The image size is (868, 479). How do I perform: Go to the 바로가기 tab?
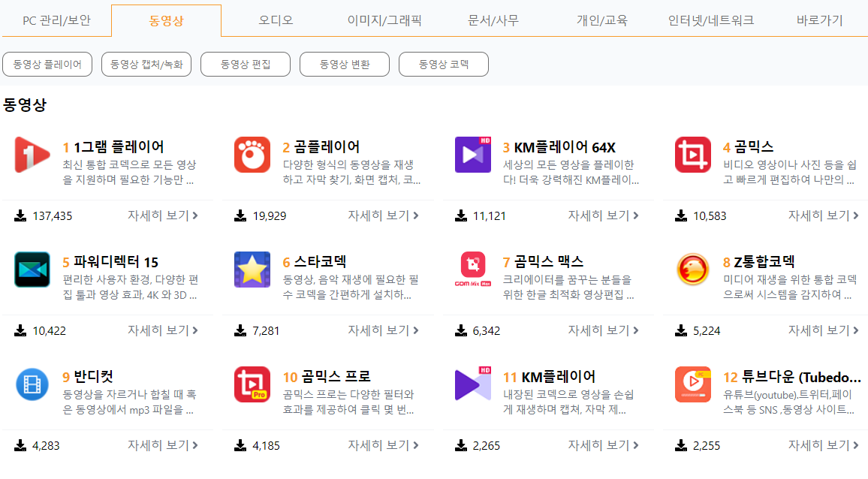[819, 20]
